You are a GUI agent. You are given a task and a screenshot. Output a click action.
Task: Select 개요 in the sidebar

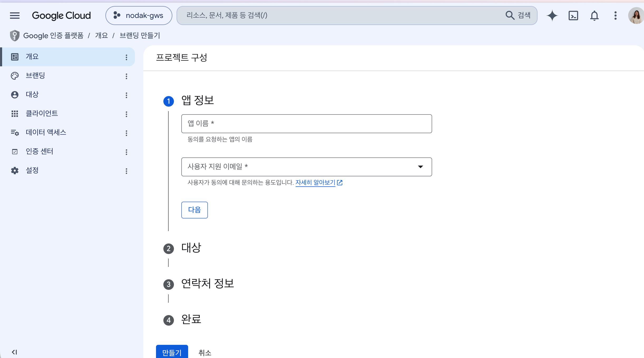coord(68,57)
